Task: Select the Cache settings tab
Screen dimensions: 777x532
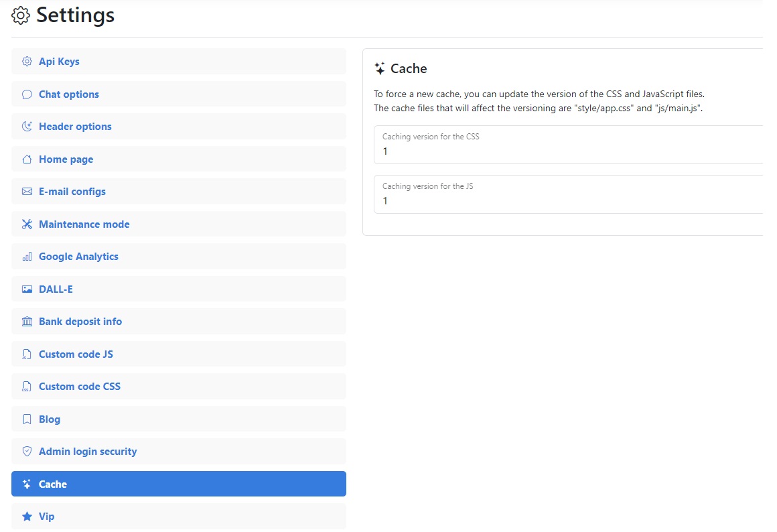Action: (178, 484)
